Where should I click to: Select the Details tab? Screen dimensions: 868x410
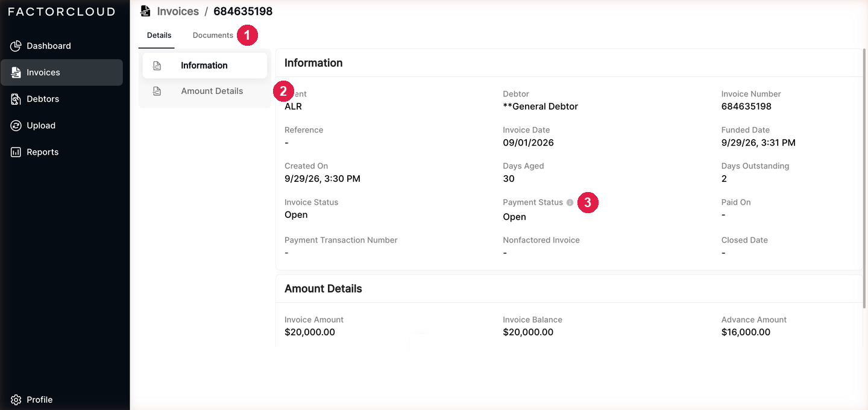pyautogui.click(x=159, y=36)
